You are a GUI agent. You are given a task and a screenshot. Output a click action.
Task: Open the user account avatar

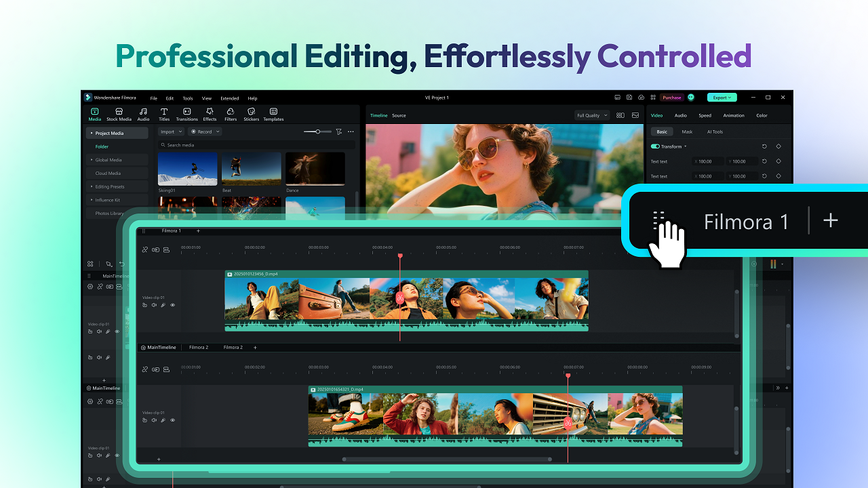(x=691, y=98)
